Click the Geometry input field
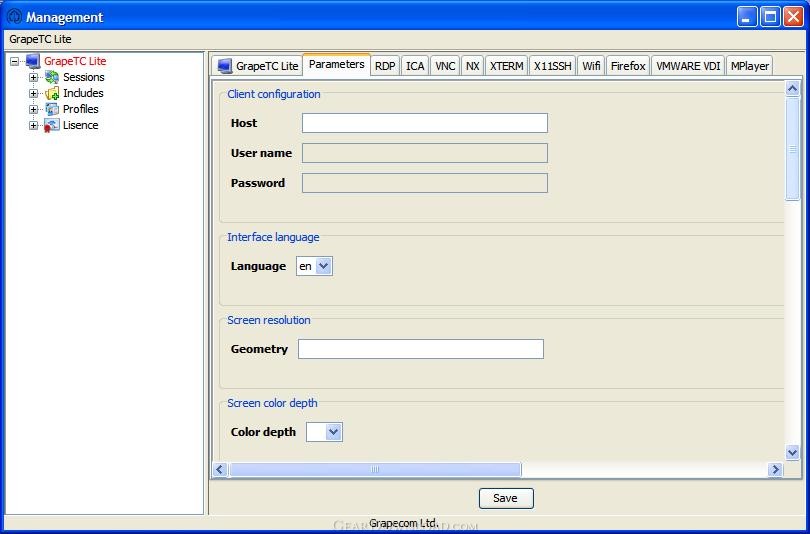The height and width of the screenshot is (534, 810). [x=420, y=349]
